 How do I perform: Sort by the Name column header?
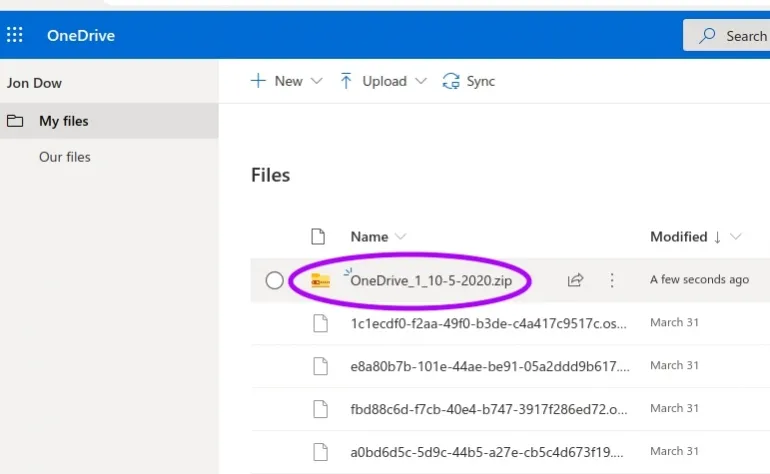click(x=369, y=237)
